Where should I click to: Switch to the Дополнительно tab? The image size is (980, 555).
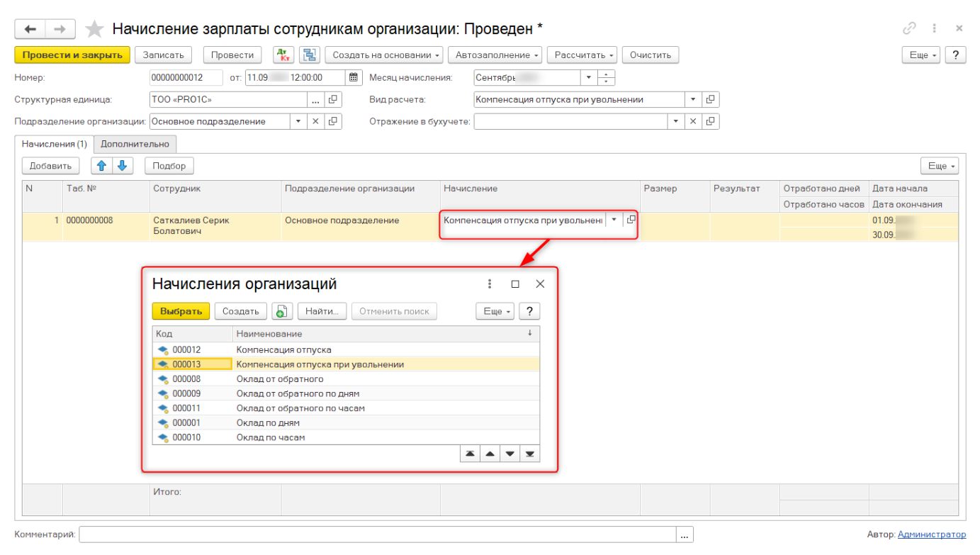point(135,144)
